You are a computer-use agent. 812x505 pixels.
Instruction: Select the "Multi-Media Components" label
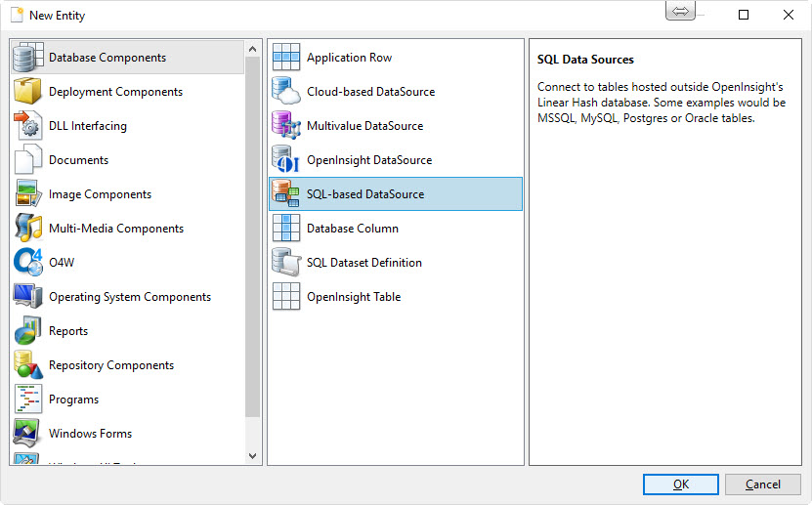click(x=116, y=229)
